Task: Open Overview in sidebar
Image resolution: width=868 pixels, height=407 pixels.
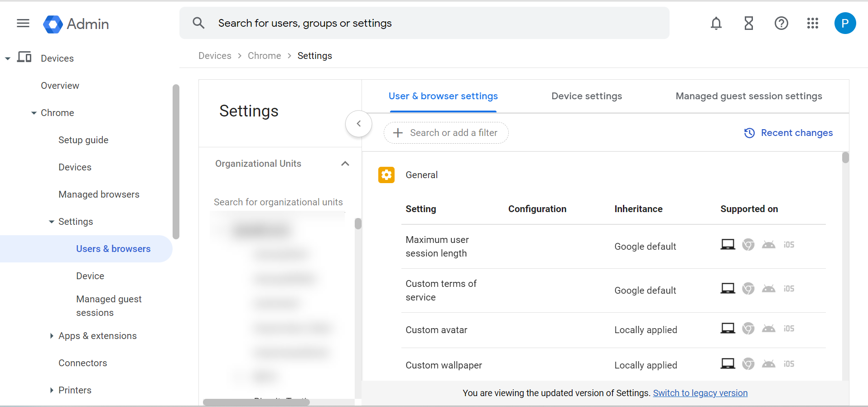Action: click(x=60, y=86)
